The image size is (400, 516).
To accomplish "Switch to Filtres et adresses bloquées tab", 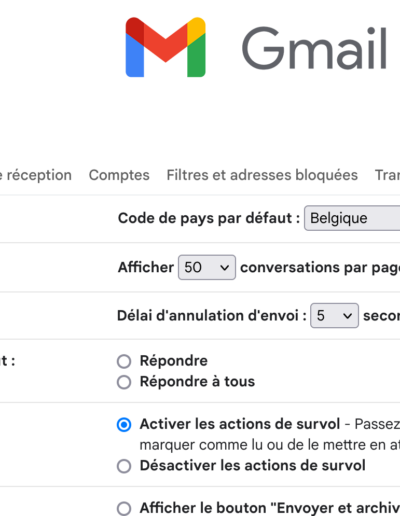I will click(x=262, y=175).
